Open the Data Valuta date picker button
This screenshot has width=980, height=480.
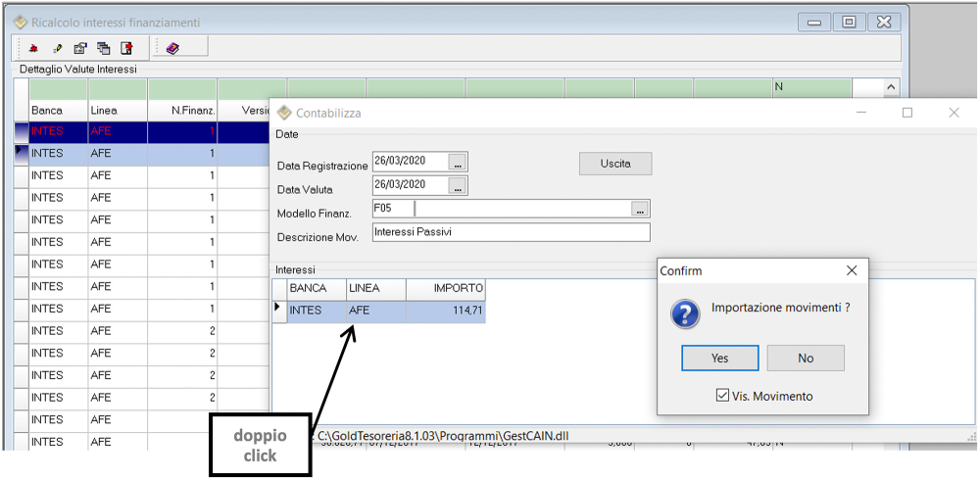coord(459,185)
